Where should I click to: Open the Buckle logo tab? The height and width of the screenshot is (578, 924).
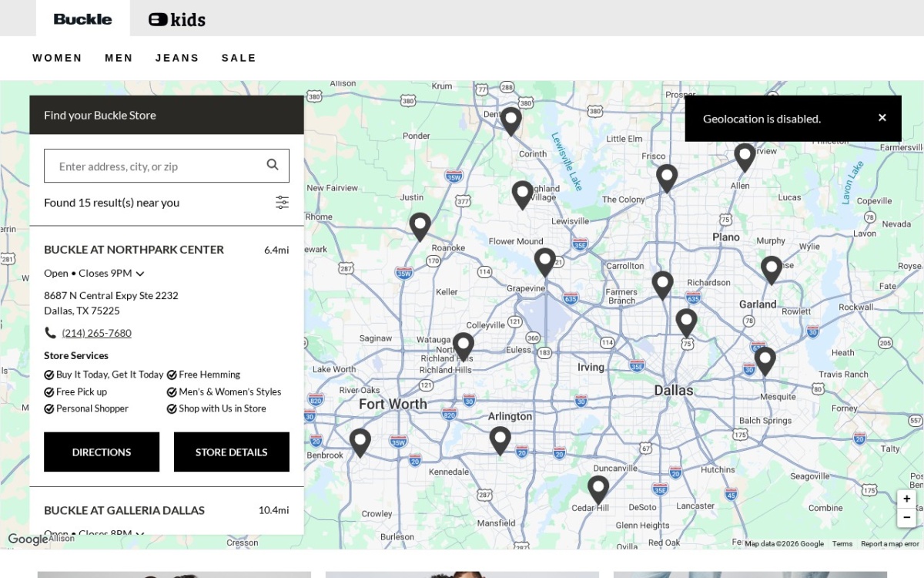(82, 19)
